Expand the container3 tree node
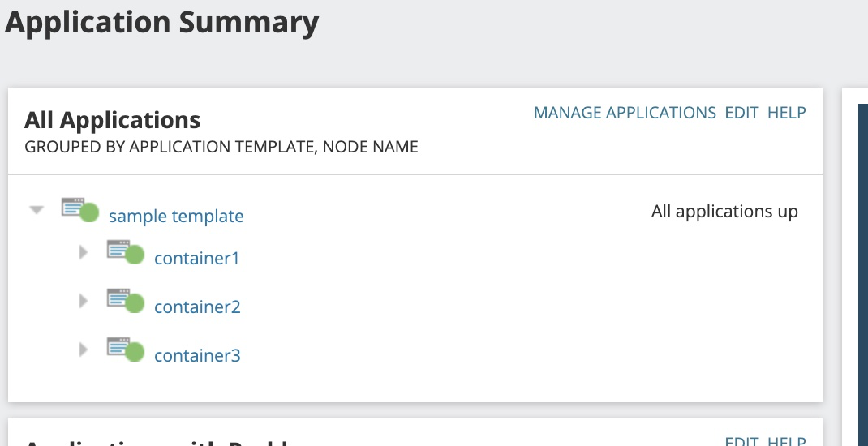This screenshot has height=446, width=868. 83,350
